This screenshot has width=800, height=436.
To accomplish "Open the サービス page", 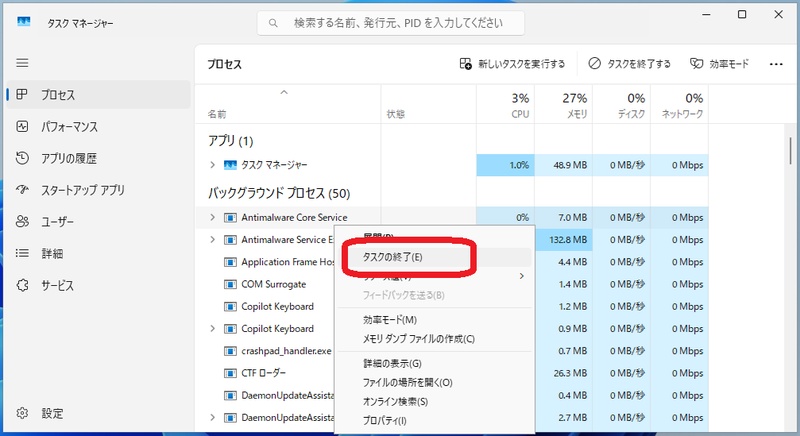I will coord(98,285).
